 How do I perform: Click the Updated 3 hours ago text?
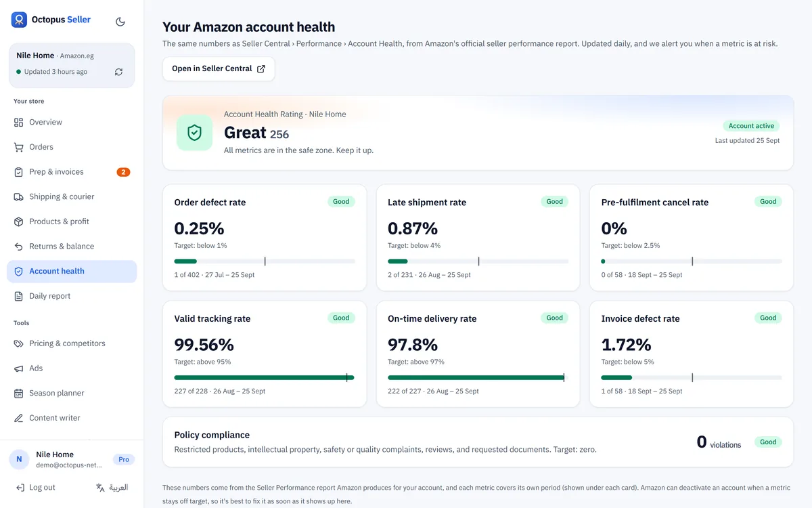55,72
